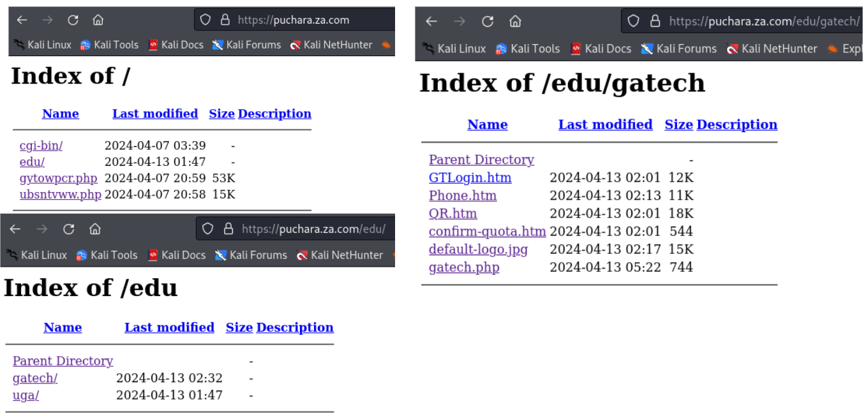Sort by Last modified in /edu/gatech listing
Screen dimensions: 868x416
tap(605, 124)
